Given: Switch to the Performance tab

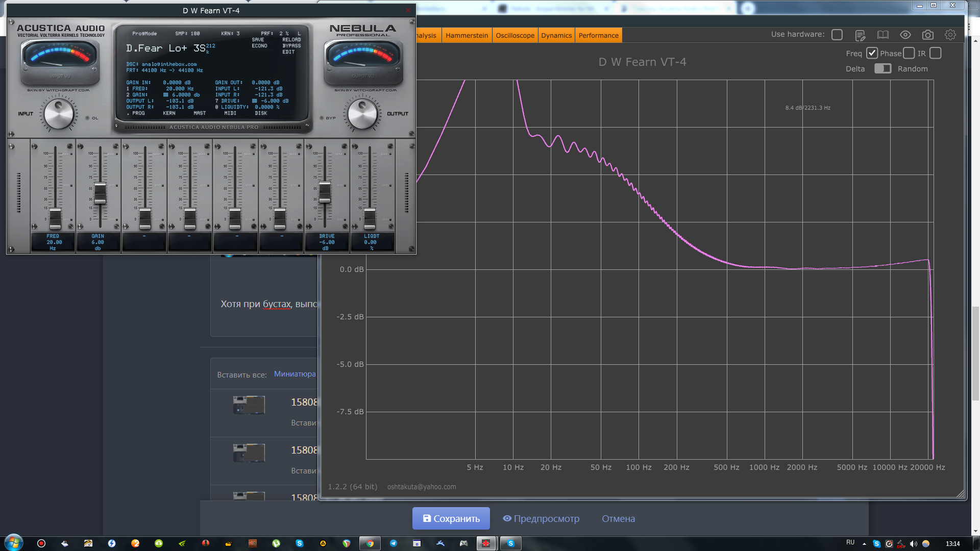Looking at the screenshot, I should pyautogui.click(x=598, y=35).
